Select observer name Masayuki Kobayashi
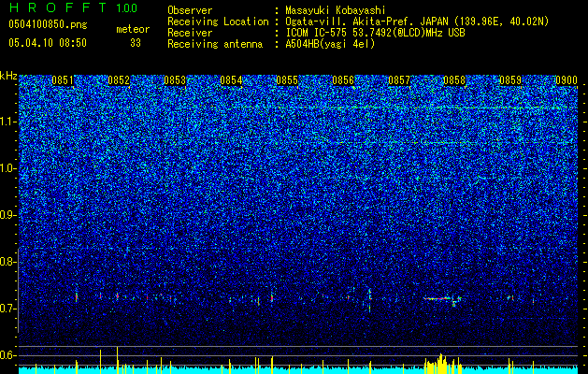 click(336, 10)
